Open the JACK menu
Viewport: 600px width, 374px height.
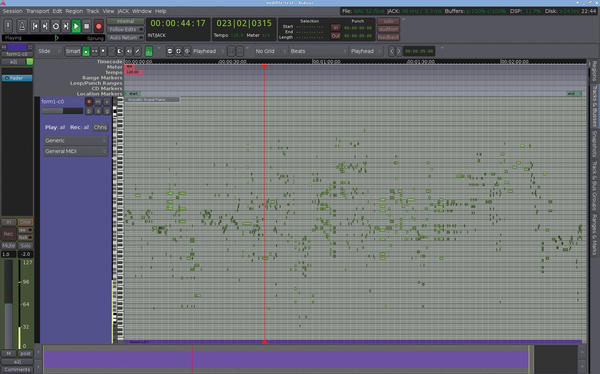(x=123, y=11)
